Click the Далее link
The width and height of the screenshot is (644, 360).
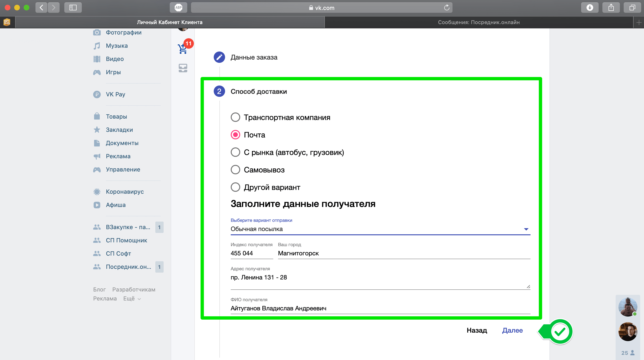click(512, 330)
